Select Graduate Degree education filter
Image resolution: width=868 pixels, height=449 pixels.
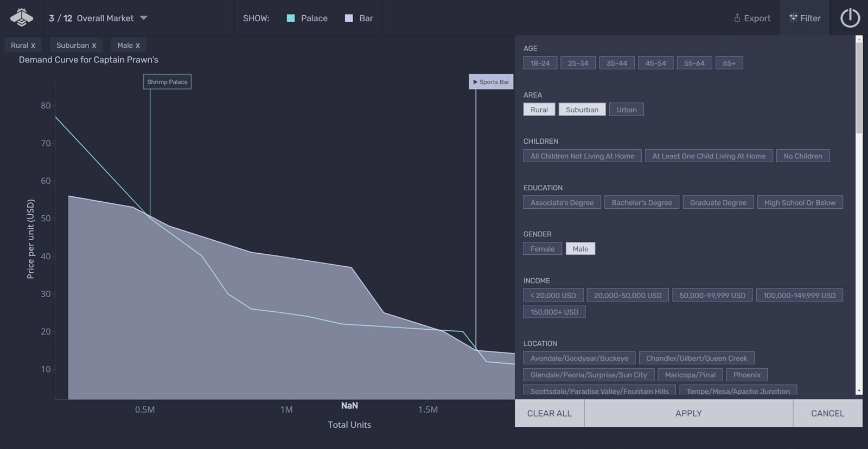pyautogui.click(x=718, y=203)
